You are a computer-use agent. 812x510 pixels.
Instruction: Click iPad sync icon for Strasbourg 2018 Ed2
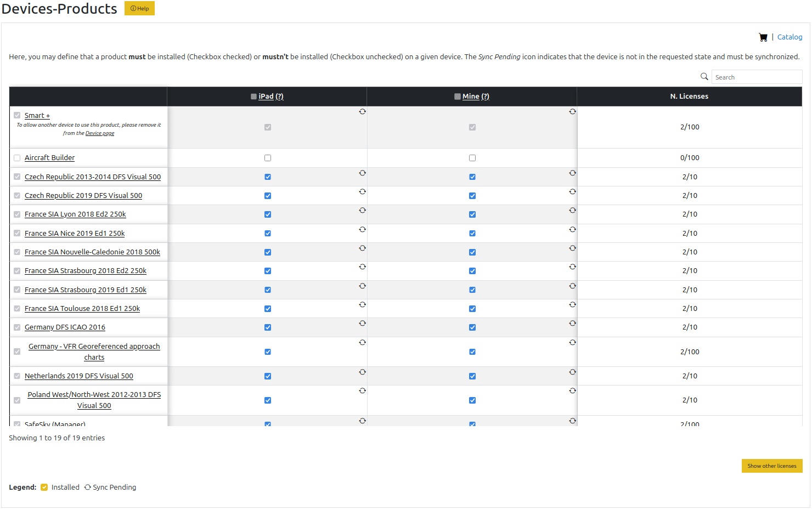coord(363,267)
